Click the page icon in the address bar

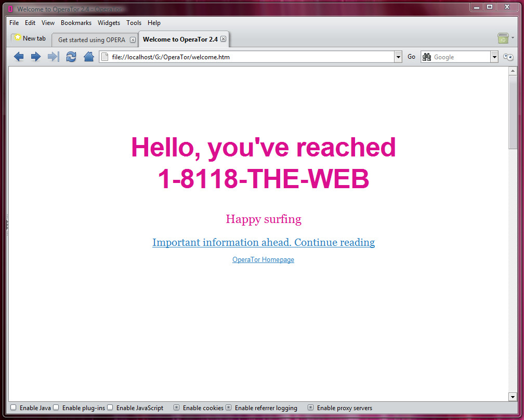[x=104, y=57]
